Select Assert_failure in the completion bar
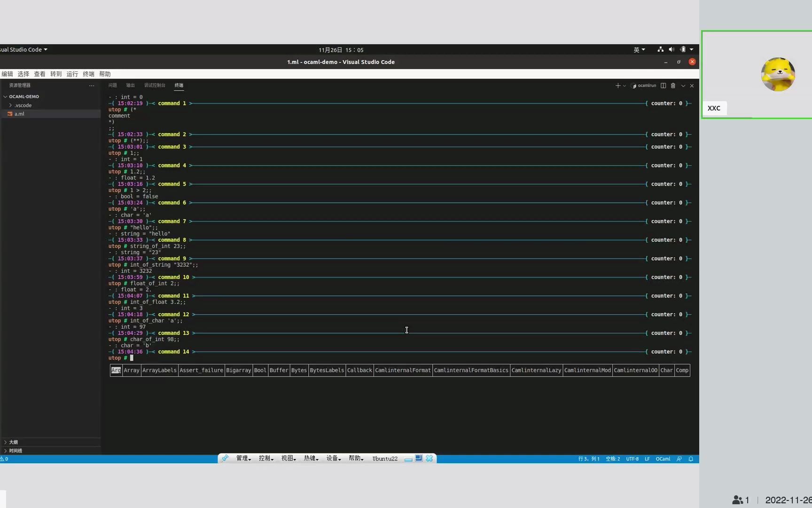 click(x=201, y=370)
